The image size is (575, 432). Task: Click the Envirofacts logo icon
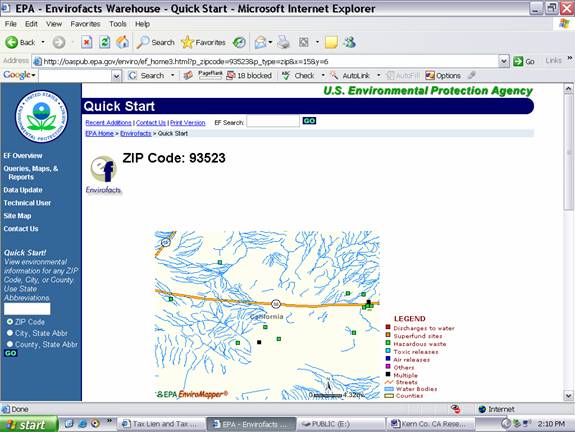tap(103, 175)
